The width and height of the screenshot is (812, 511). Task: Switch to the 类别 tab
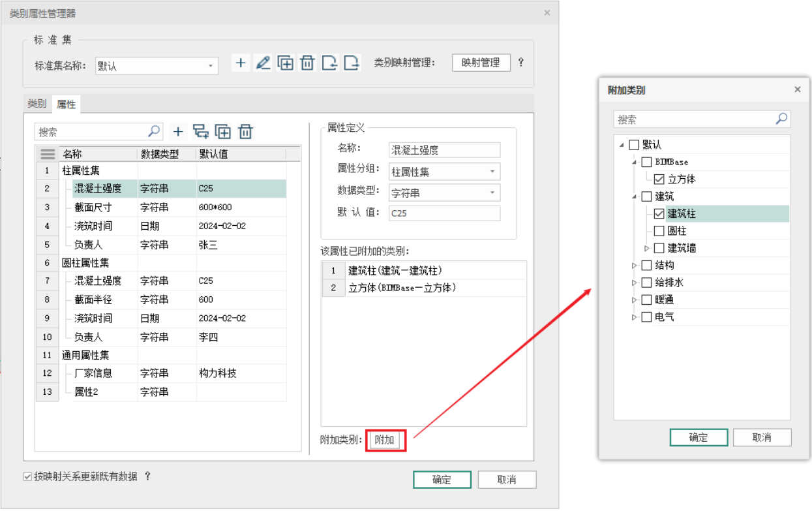tap(37, 104)
